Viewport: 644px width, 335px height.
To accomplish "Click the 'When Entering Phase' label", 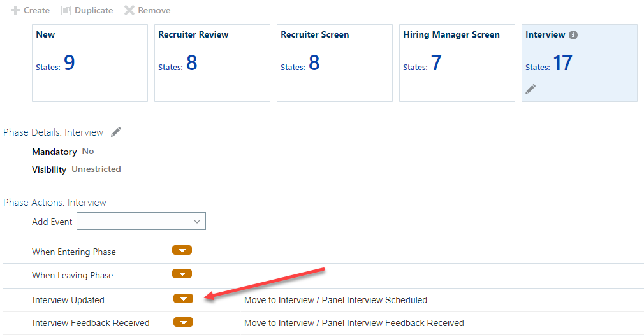I will tap(74, 252).
